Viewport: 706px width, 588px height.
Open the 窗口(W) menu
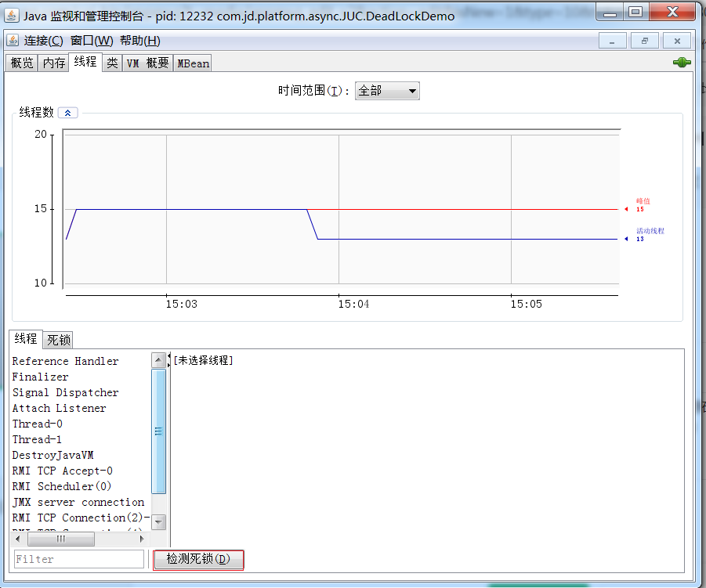[92, 41]
